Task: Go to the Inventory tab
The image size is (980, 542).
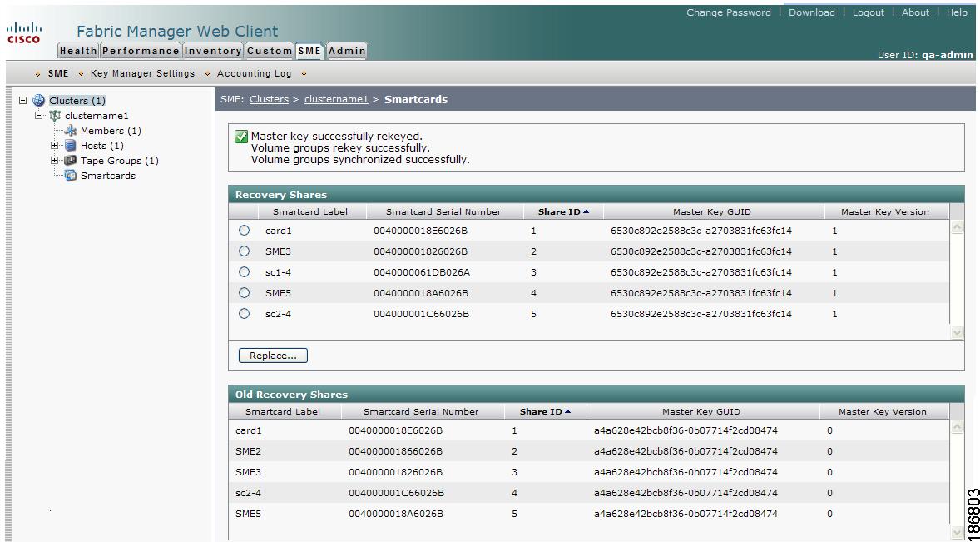Action: click(213, 52)
